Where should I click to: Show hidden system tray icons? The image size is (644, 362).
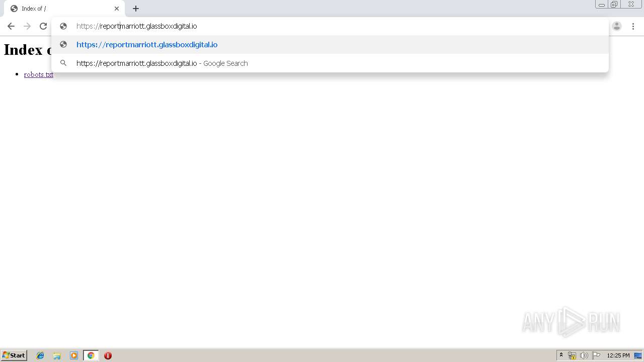[x=561, y=355]
